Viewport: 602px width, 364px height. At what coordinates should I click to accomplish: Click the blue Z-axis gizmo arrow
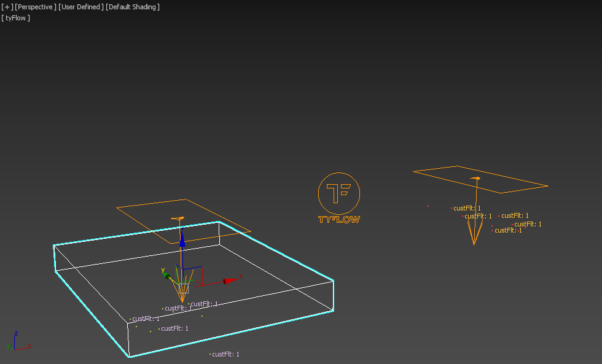[182, 239]
